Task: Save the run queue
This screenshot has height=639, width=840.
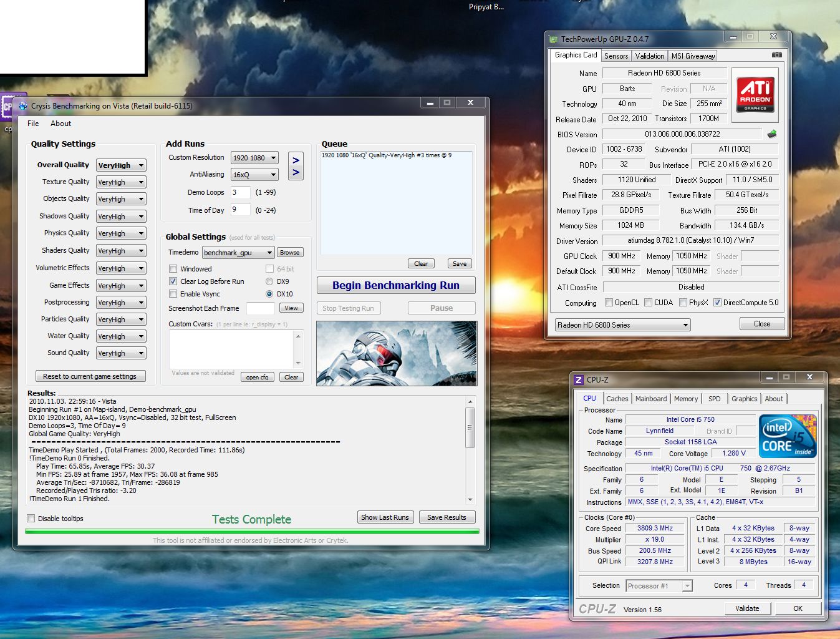Action: pos(460,263)
